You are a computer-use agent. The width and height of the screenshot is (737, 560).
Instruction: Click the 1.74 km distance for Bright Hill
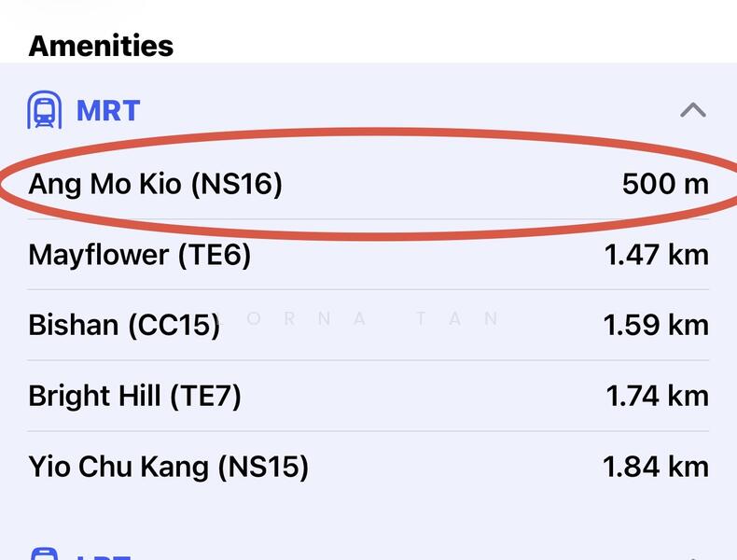pos(657,396)
